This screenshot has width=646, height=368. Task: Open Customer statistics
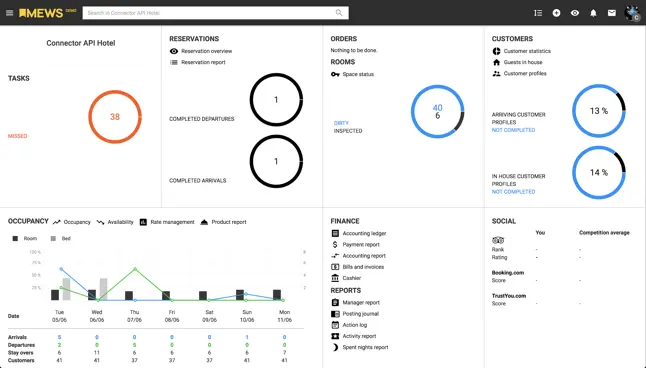point(527,51)
